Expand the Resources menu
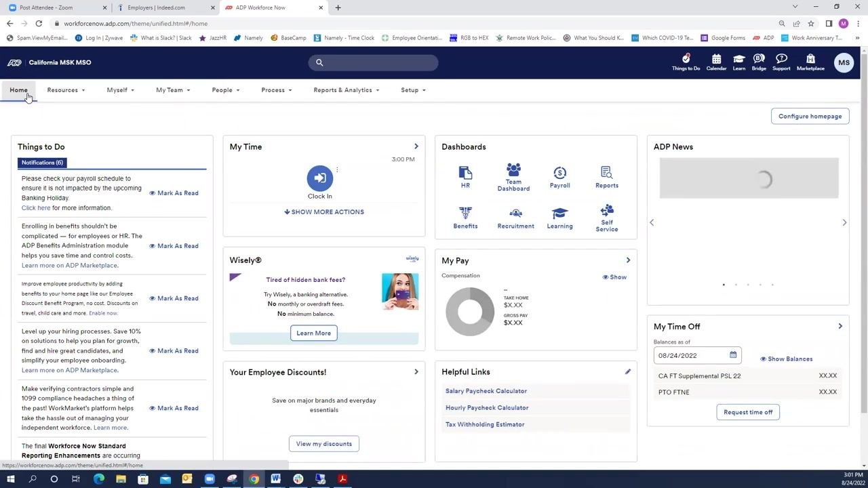Image resolution: width=868 pixels, height=488 pixels. [x=66, y=90]
